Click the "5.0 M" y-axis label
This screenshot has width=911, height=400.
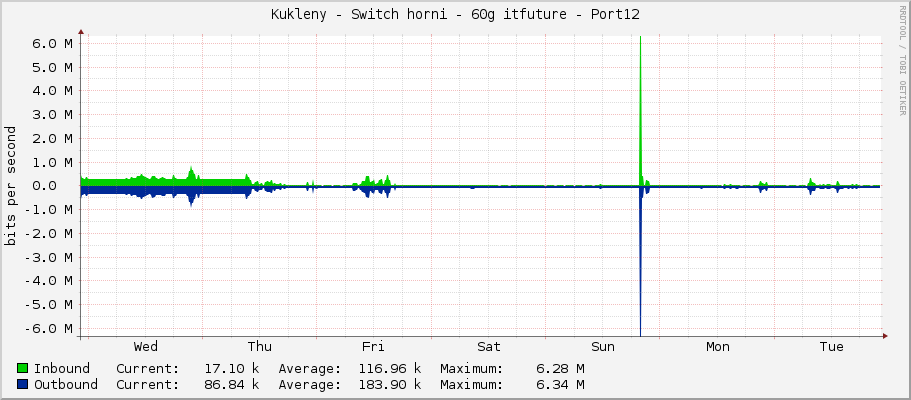coord(53,67)
